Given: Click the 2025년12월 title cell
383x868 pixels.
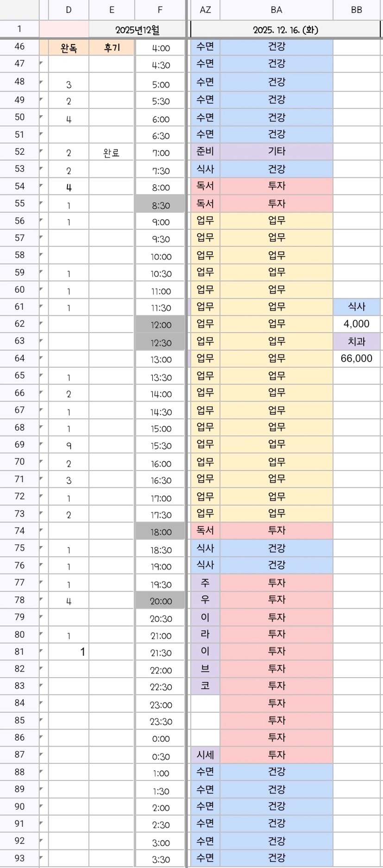Looking at the screenshot, I should (137, 30).
